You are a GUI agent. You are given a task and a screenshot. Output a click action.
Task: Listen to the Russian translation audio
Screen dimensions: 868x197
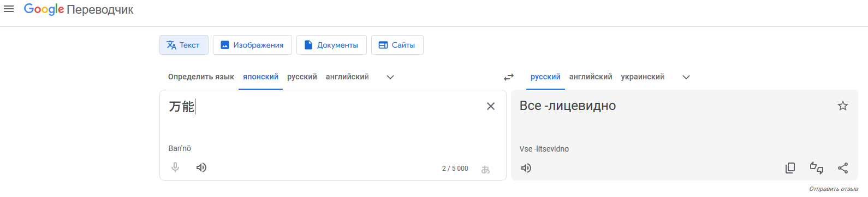click(x=526, y=168)
